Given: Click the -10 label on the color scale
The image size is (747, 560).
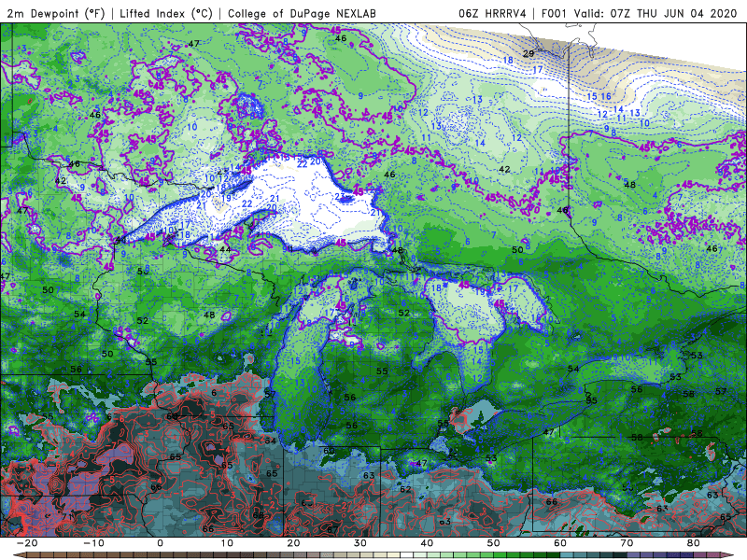Looking at the screenshot, I should coord(93,543).
